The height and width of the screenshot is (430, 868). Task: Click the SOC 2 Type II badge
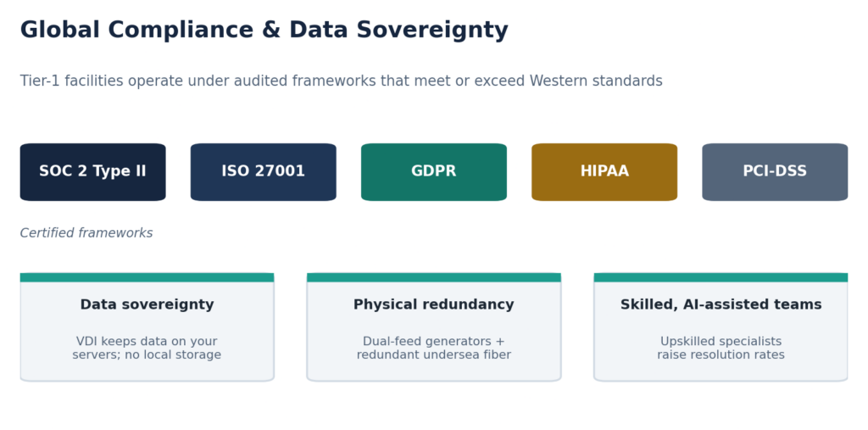(93, 172)
